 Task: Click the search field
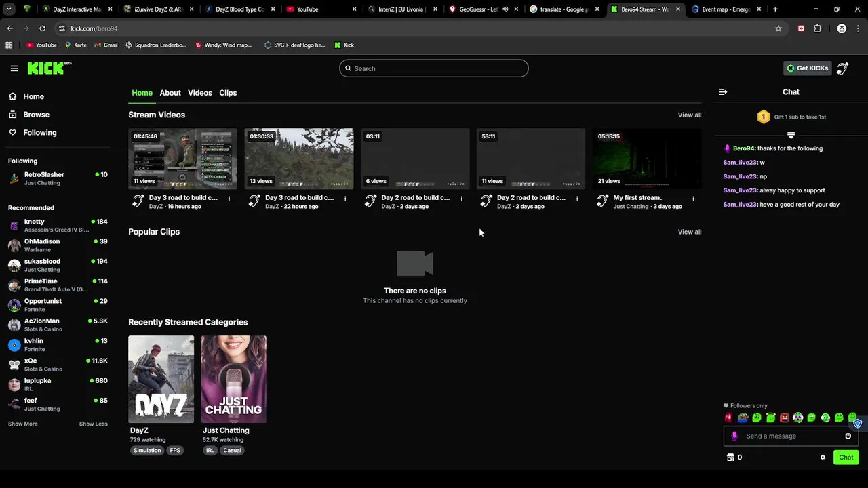point(434,68)
